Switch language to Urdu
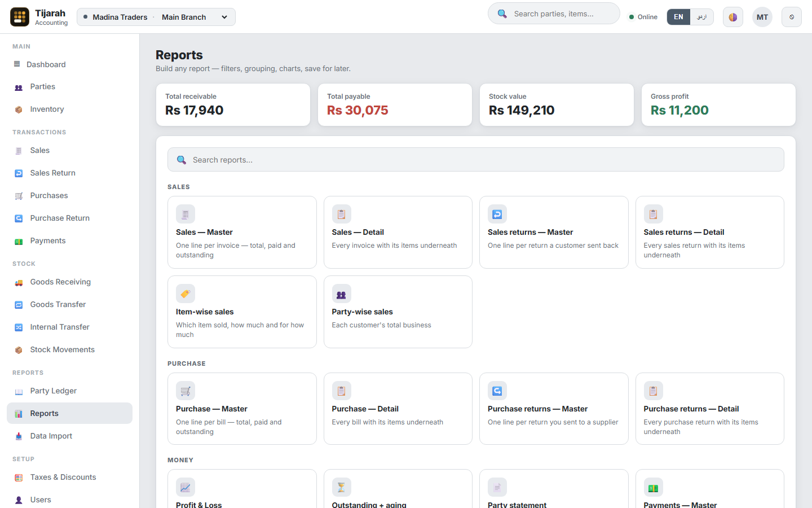Screen dimensions: 812x508 point(701,17)
